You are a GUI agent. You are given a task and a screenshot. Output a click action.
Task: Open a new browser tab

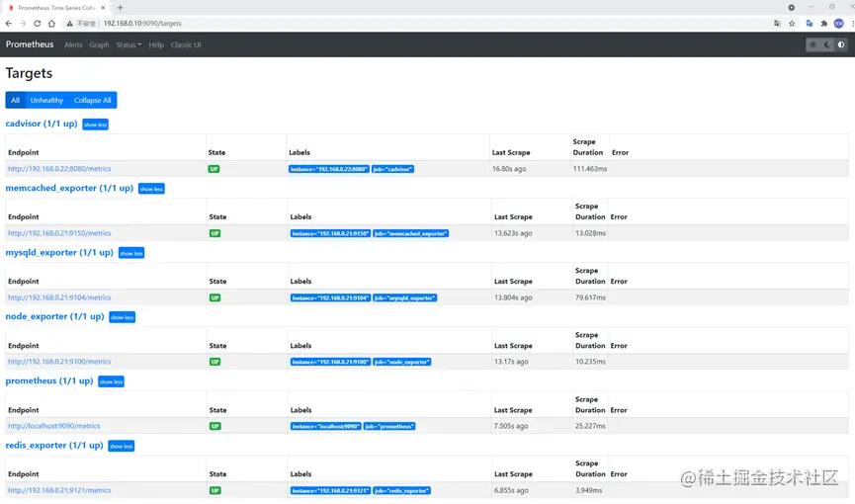tap(120, 8)
